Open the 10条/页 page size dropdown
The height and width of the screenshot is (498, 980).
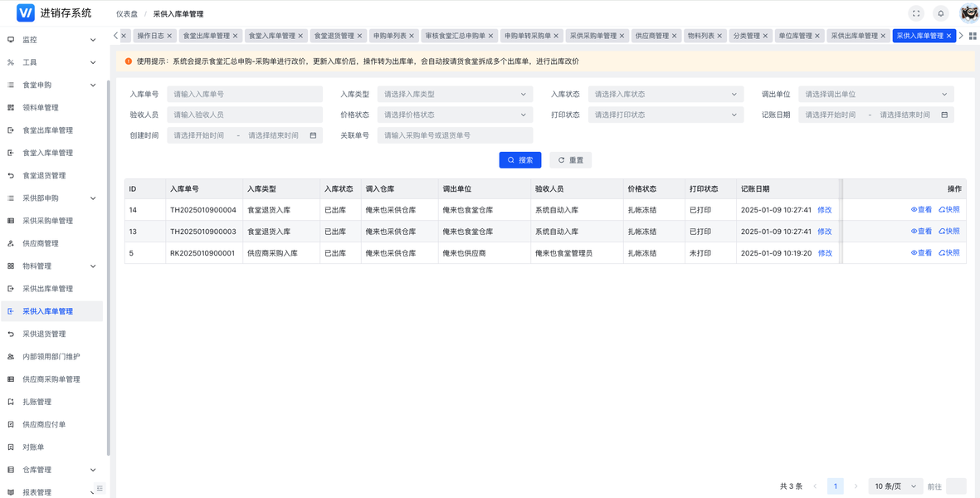coord(895,486)
